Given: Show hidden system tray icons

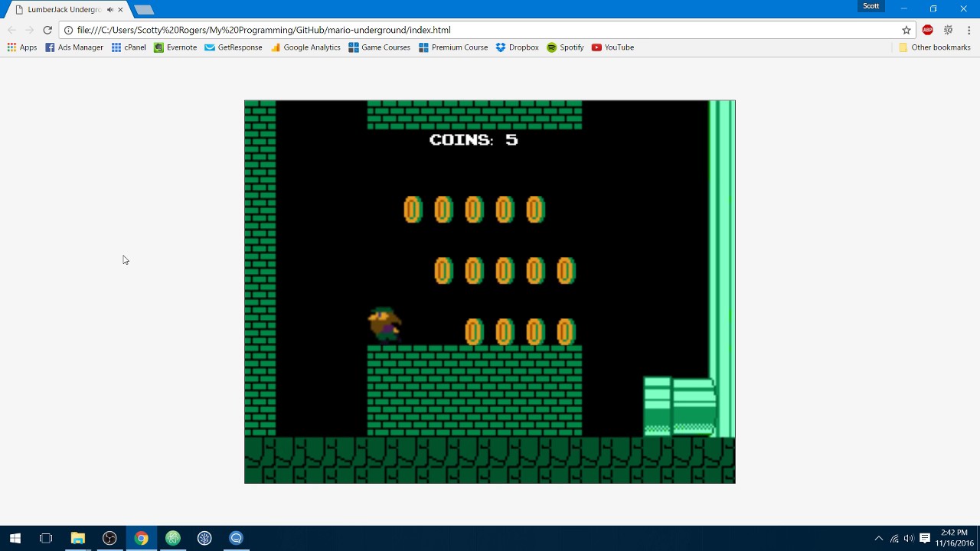Looking at the screenshot, I should 879,538.
